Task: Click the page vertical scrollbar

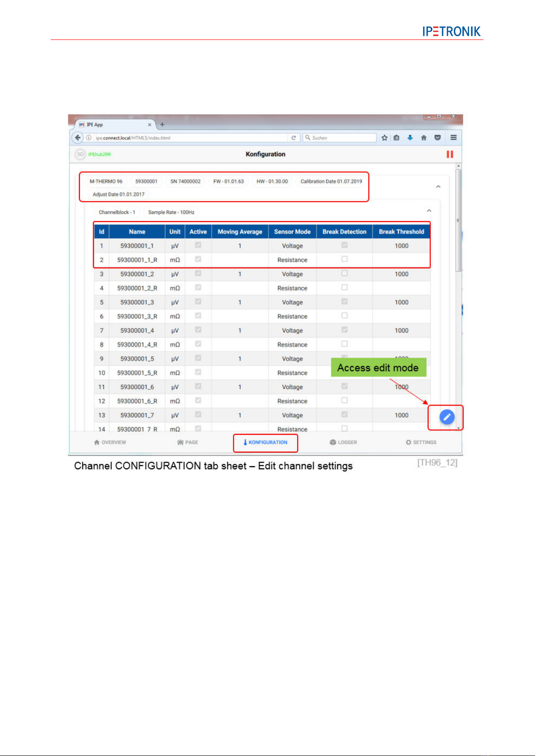Action: pos(458,220)
